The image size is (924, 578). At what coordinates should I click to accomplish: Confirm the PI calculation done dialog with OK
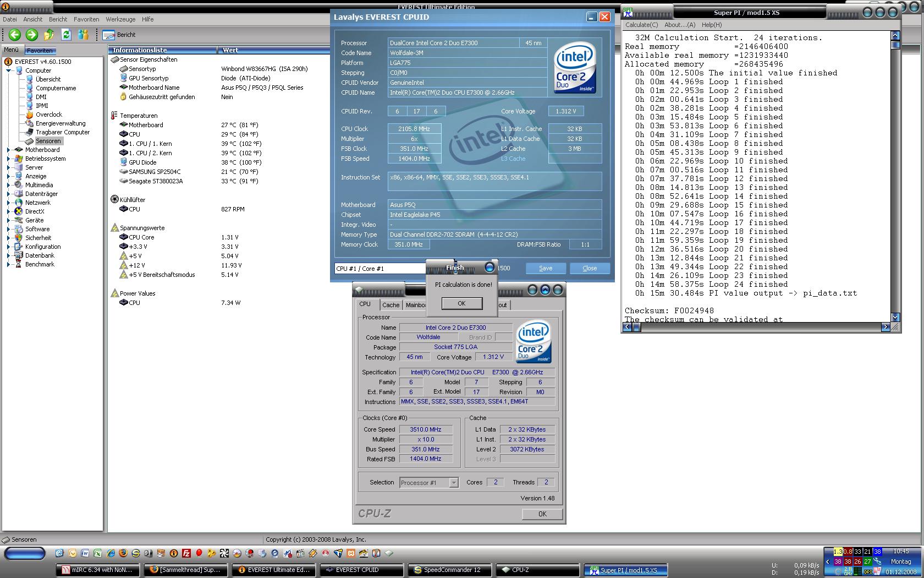point(461,303)
